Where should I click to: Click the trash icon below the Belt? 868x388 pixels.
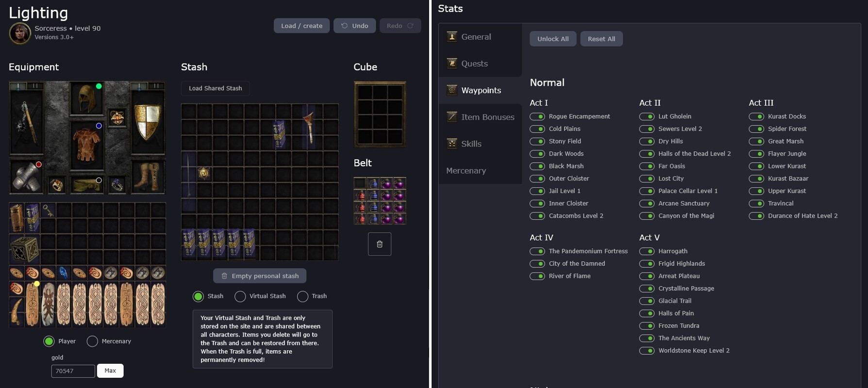tap(379, 244)
